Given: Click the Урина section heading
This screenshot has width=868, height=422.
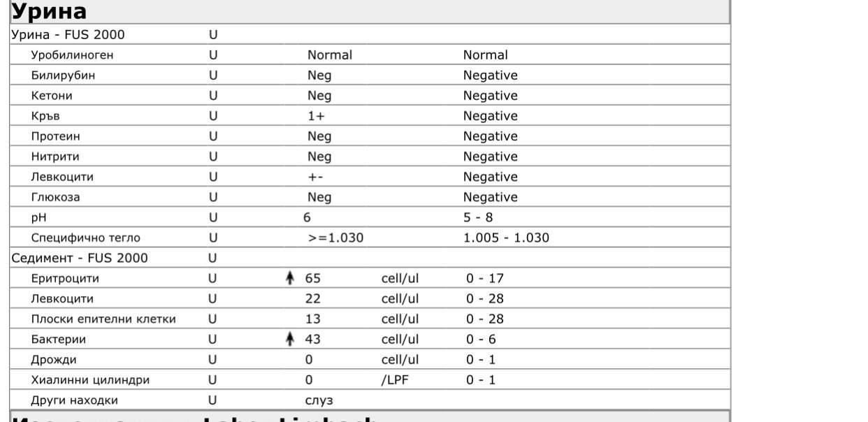Looking at the screenshot, I should click(x=49, y=11).
